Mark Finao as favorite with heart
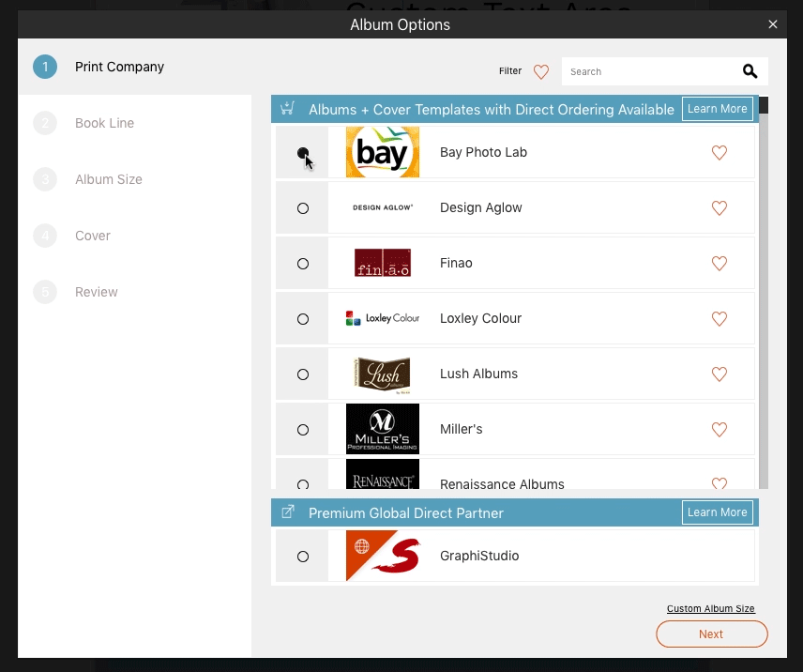 (720, 264)
